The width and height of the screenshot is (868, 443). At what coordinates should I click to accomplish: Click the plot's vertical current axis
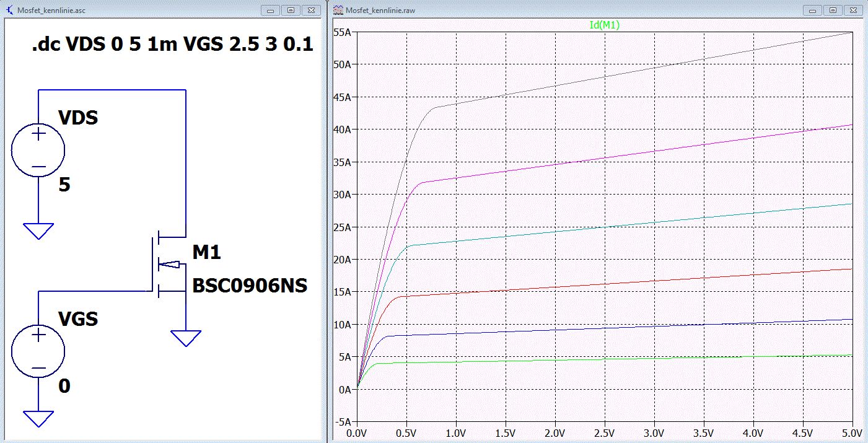click(x=343, y=227)
